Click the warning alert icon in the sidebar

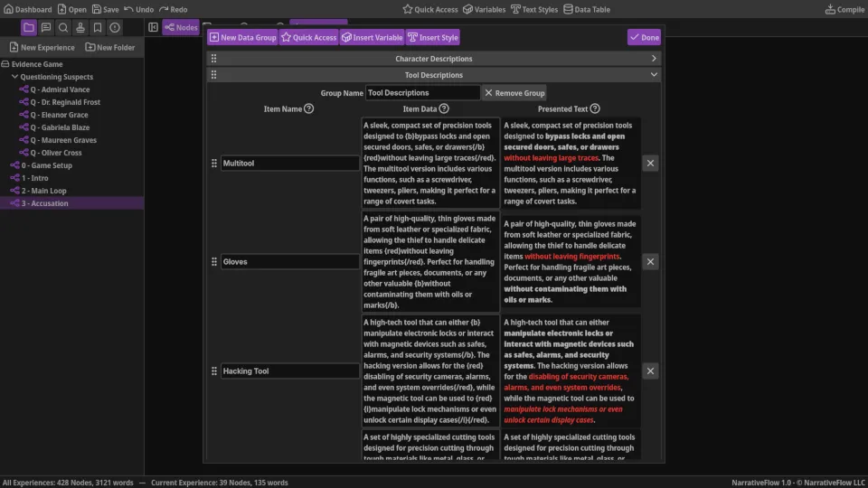point(115,28)
